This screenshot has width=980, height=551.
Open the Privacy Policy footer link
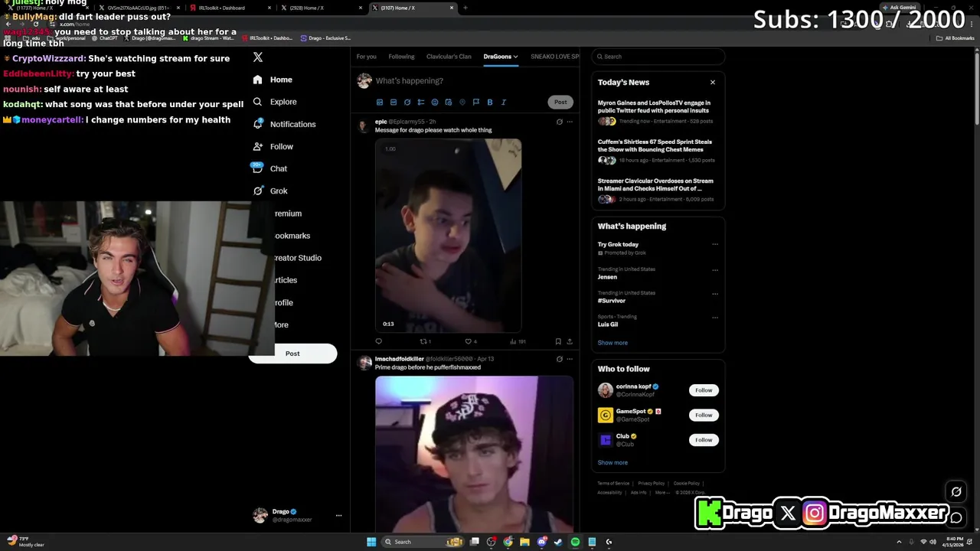[651, 484]
